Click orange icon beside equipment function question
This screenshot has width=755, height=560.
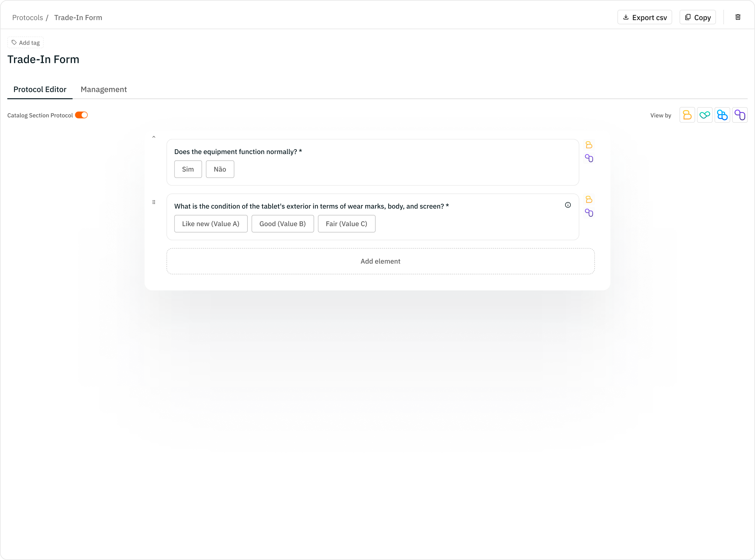[x=589, y=145]
